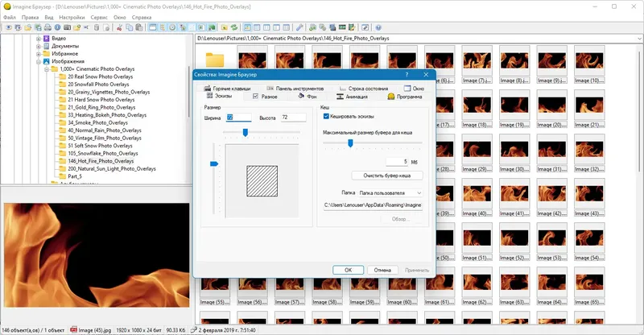Switch to the Горячие клавиши tab

pyautogui.click(x=227, y=89)
